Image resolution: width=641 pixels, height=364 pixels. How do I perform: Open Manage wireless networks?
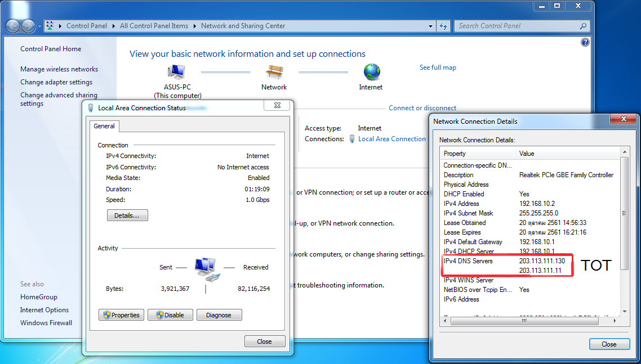tap(59, 69)
